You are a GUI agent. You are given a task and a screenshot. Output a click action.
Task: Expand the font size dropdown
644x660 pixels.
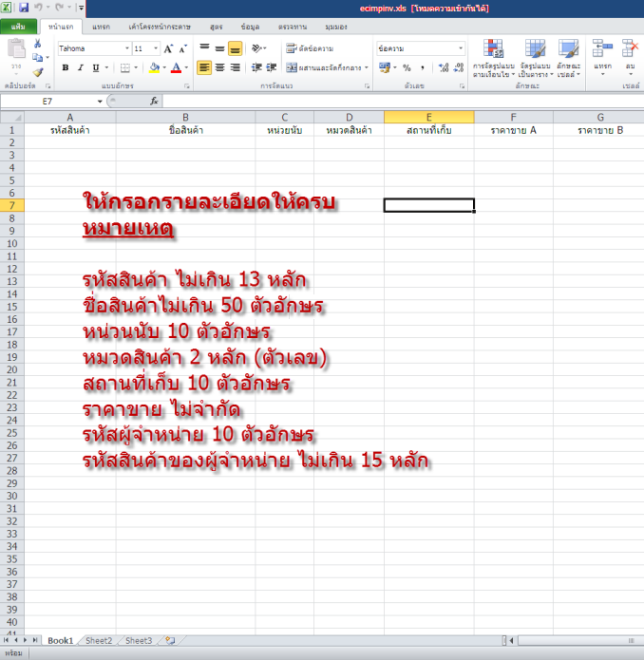point(155,47)
